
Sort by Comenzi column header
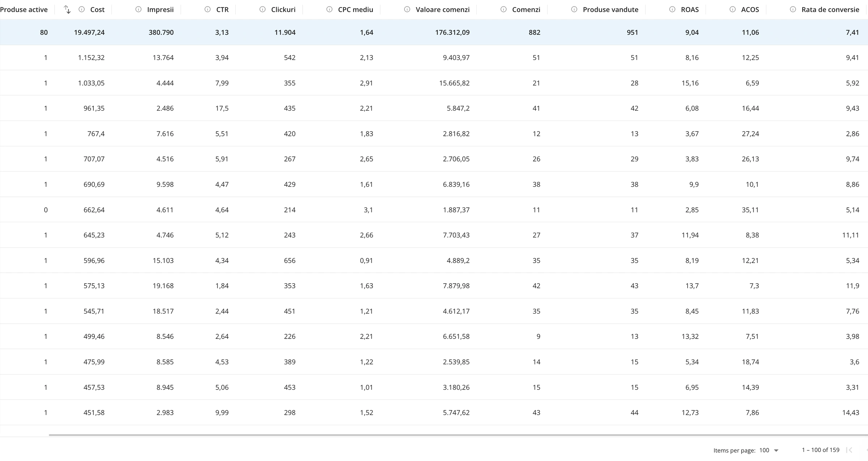526,9
